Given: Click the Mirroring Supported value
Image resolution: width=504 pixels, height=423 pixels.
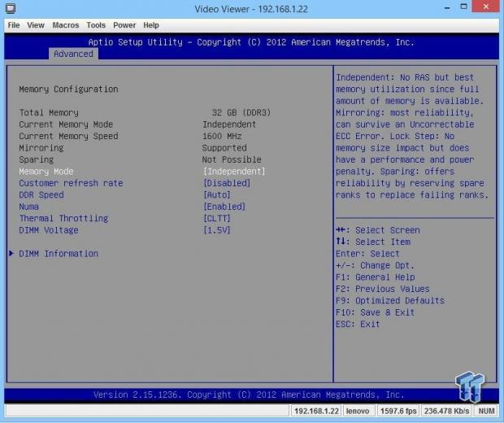Looking at the screenshot, I should point(224,148).
